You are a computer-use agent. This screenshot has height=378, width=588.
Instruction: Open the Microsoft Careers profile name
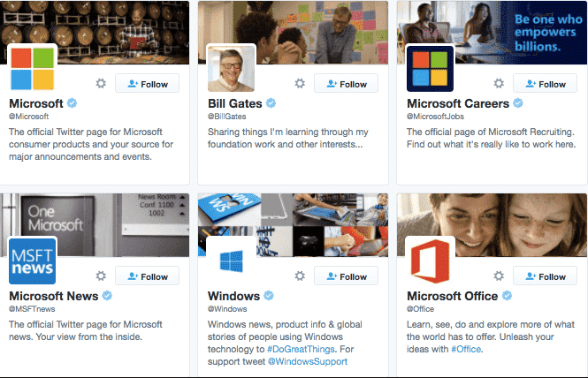[x=458, y=103]
